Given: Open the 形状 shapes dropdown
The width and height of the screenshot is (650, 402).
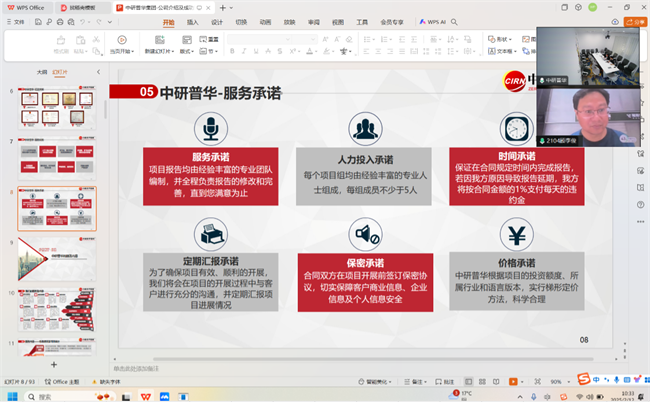Looking at the screenshot, I should [x=500, y=39].
